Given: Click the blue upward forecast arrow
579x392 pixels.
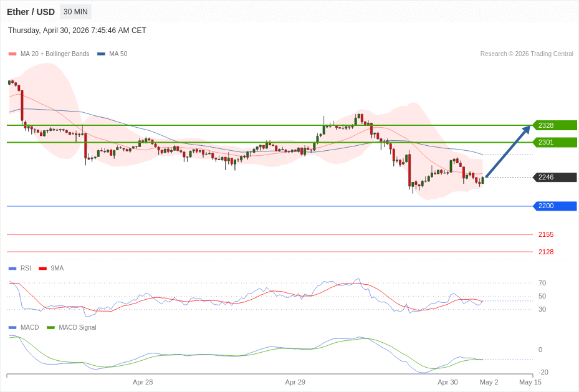Looking at the screenshot, I should click(507, 152).
